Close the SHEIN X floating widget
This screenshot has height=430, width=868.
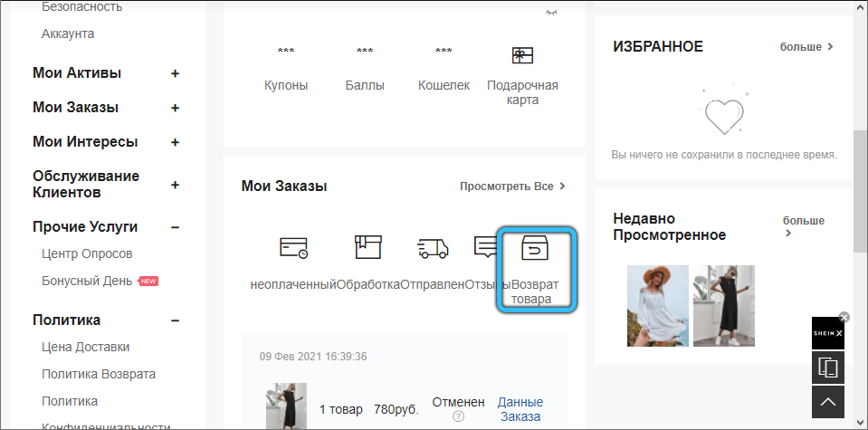click(844, 317)
